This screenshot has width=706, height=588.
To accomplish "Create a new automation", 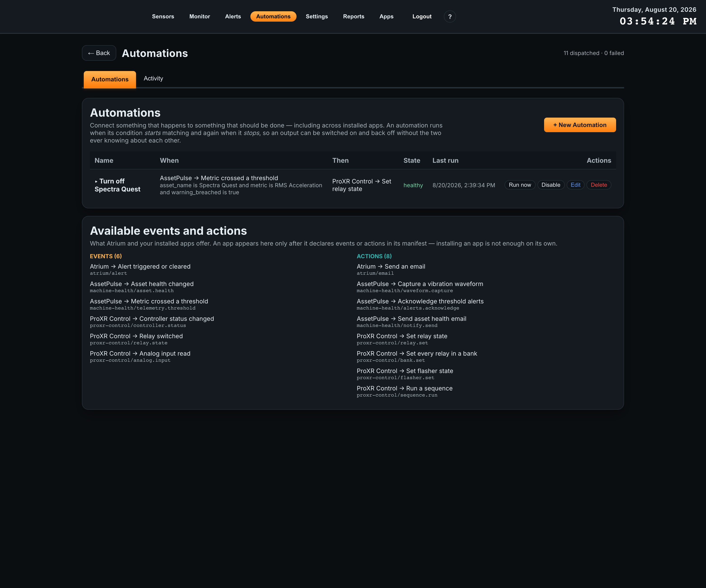I will click(x=580, y=125).
